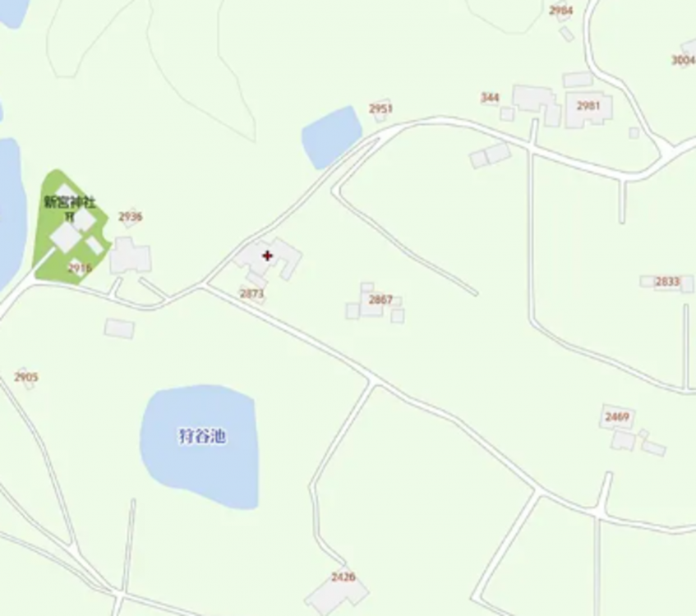This screenshot has height=616, width=696.
Task: Click the red cross map marker
Action: click(x=267, y=255)
